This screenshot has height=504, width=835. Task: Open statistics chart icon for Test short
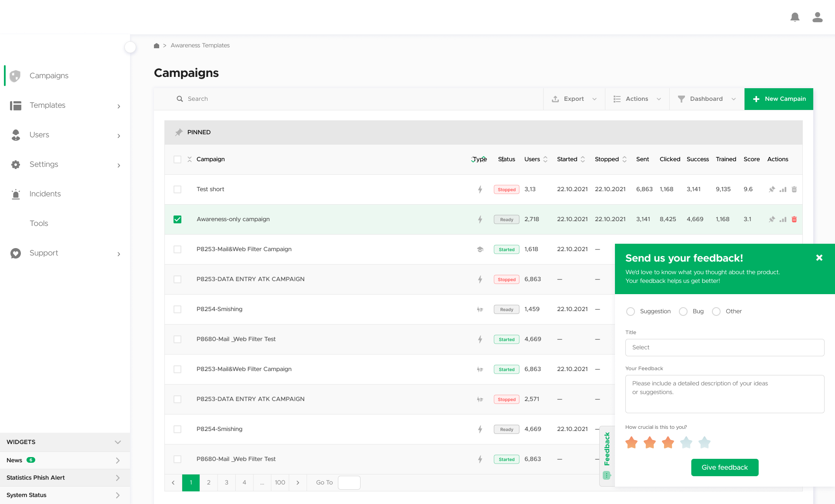coord(783,189)
